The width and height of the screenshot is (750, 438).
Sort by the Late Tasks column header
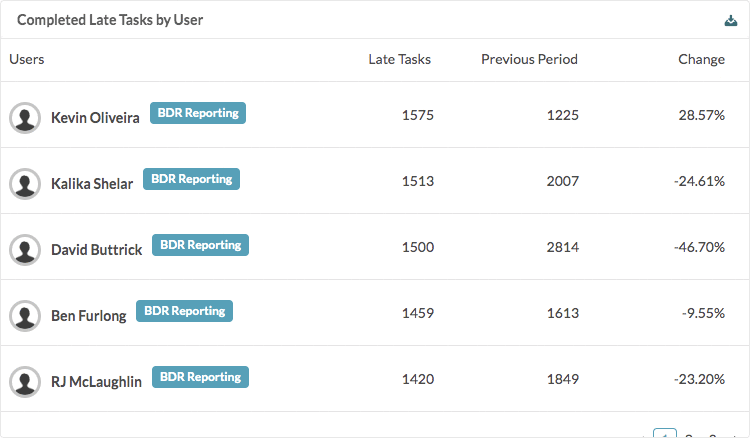pyautogui.click(x=399, y=59)
